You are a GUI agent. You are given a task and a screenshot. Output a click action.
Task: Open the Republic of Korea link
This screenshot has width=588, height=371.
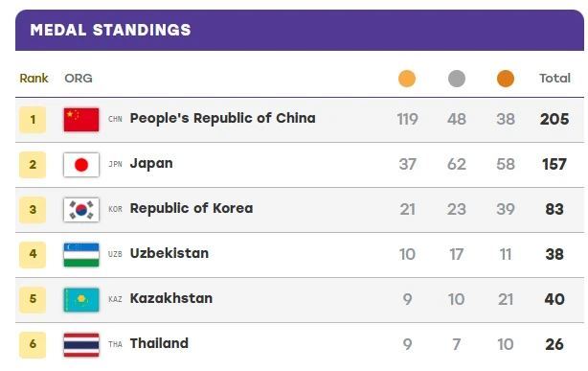[x=192, y=208]
